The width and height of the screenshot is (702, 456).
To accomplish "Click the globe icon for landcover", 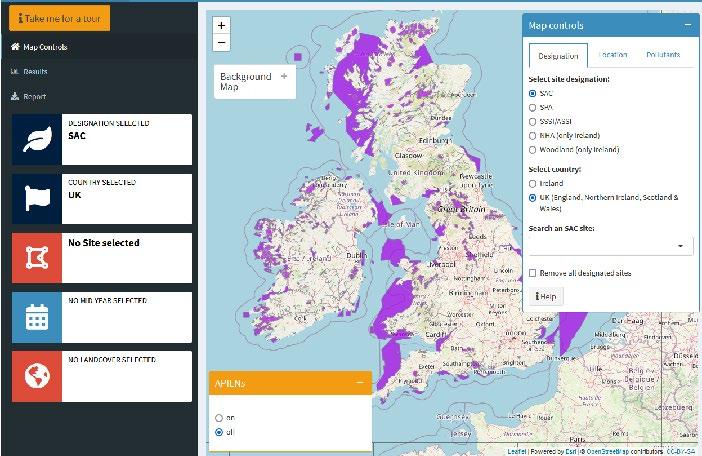I will pos(36,376).
